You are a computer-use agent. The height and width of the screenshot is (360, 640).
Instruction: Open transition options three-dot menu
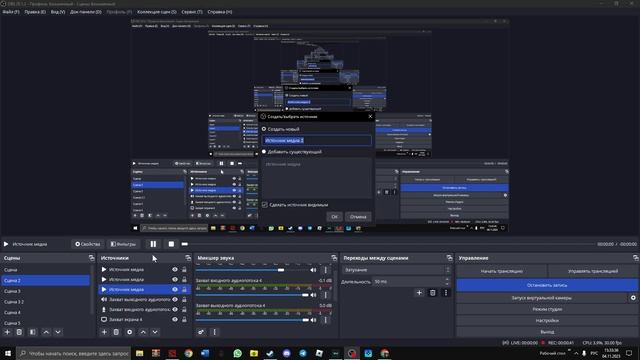pos(446,293)
